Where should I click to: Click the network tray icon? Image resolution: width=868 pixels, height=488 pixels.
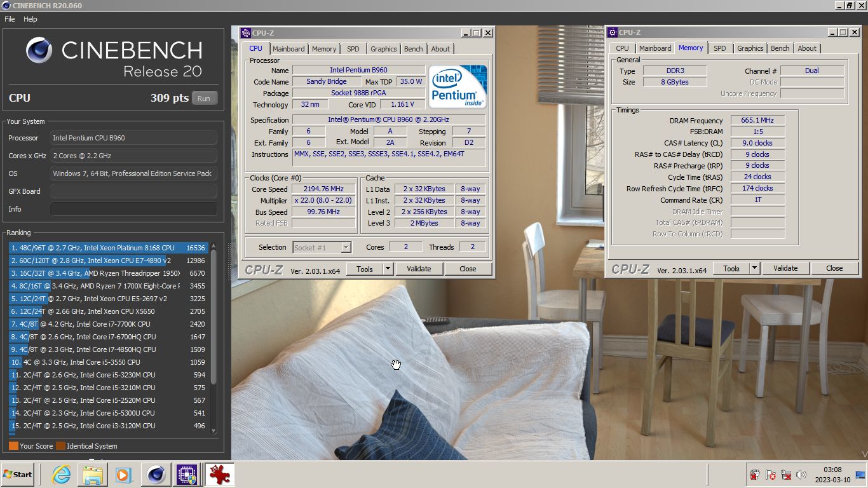click(x=786, y=475)
